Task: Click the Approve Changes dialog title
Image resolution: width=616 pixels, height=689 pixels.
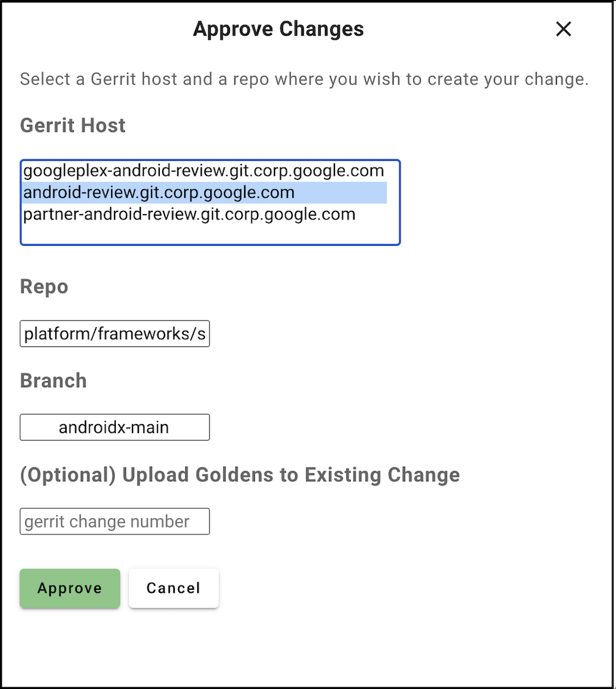Action: click(x=278, y=29)
